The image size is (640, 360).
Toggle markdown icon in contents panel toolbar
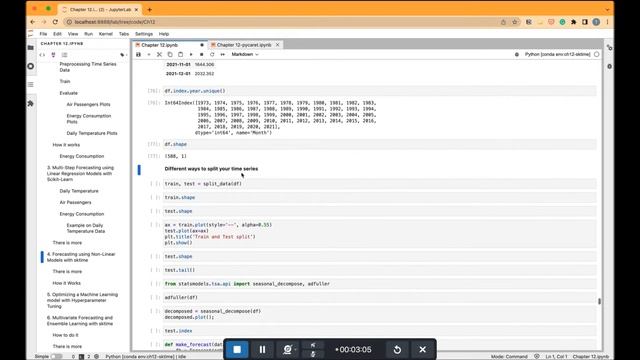53,55
